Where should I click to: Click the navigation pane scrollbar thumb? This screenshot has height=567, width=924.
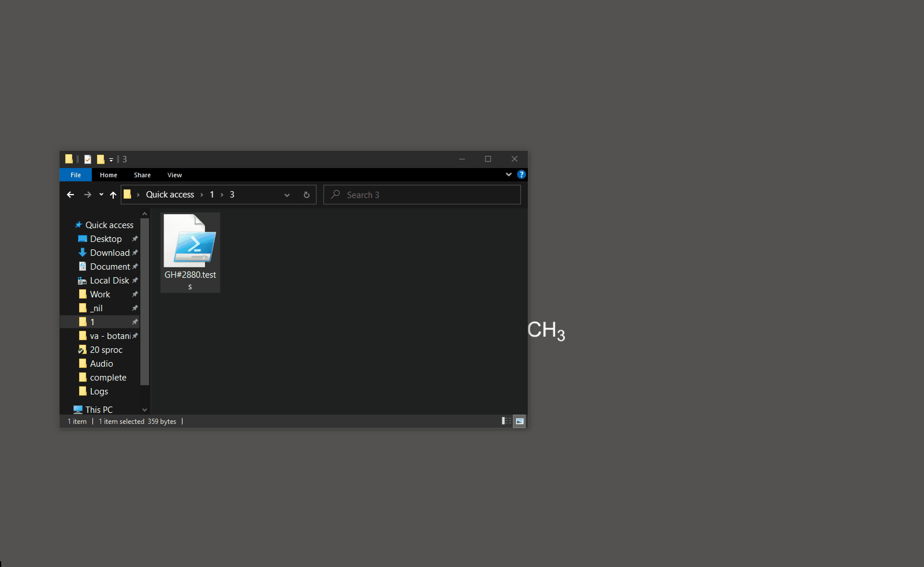144,301
